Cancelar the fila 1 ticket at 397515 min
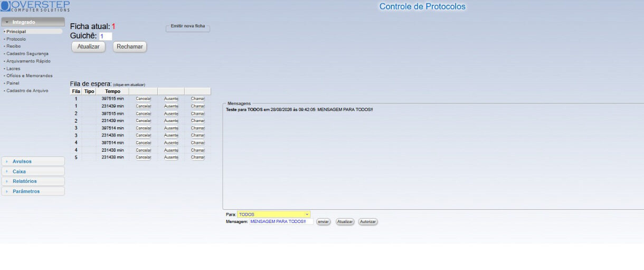The width and height of the screenshot is (644, 270). pos(143,99)
